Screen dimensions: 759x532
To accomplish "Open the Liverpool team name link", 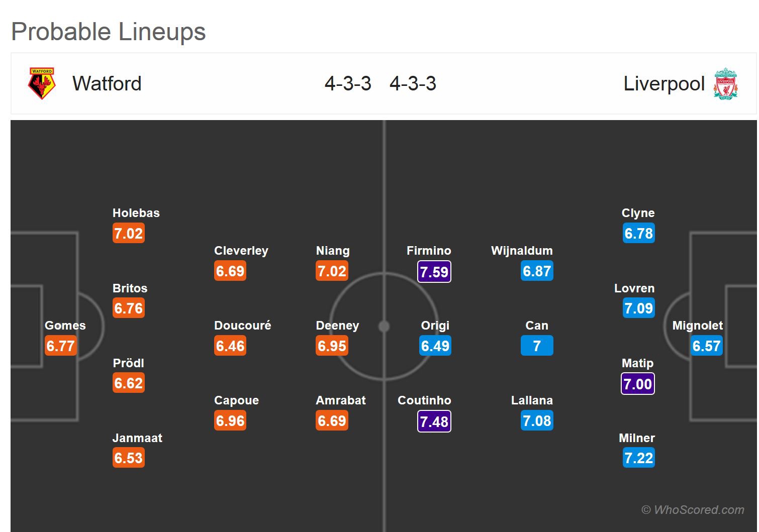I will pos(663,83).
